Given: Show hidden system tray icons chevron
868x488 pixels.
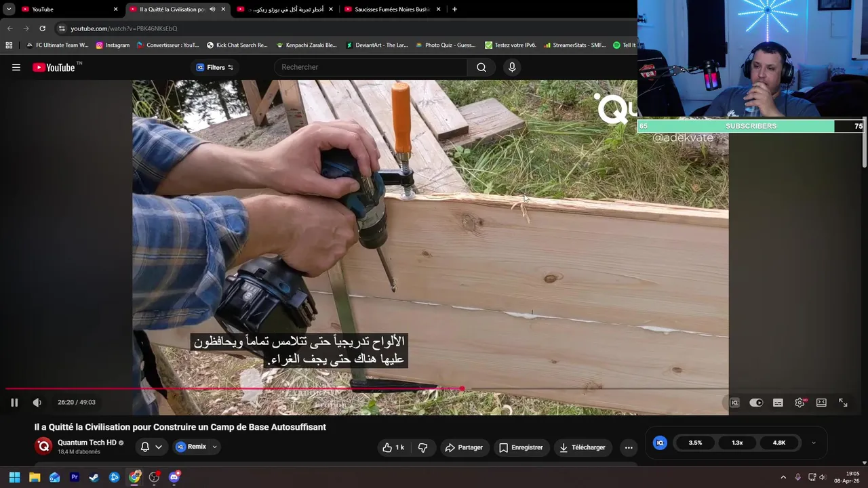Looking at the screenshot, I should (x=783, y=477).
